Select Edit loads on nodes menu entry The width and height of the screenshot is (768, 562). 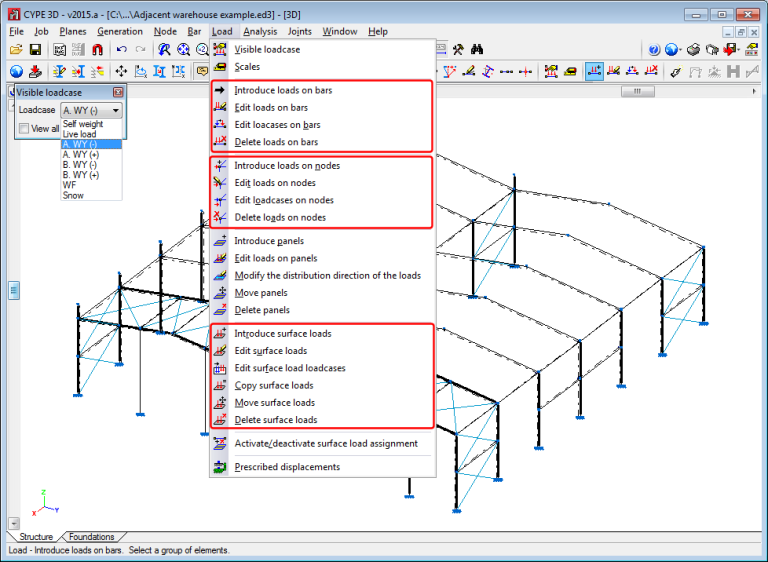[x=323, y=183]
